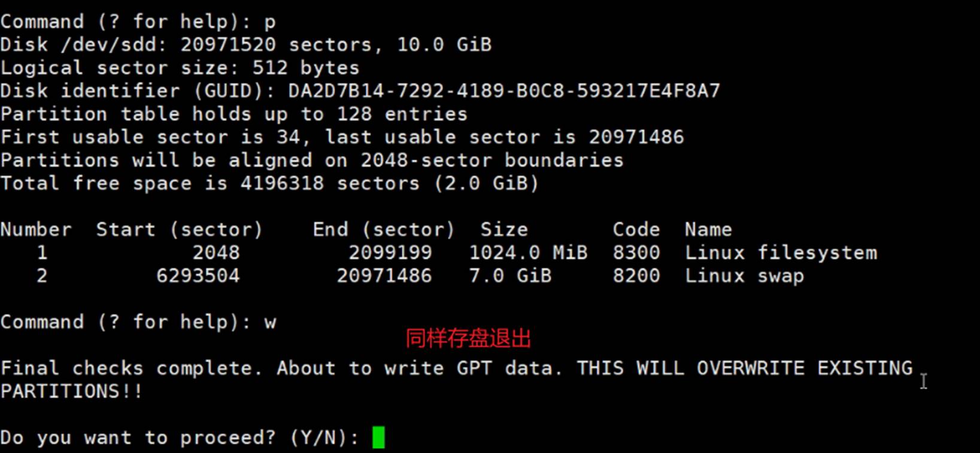
Task: Click the Start (sector) column header
Action: pos(179,230)
